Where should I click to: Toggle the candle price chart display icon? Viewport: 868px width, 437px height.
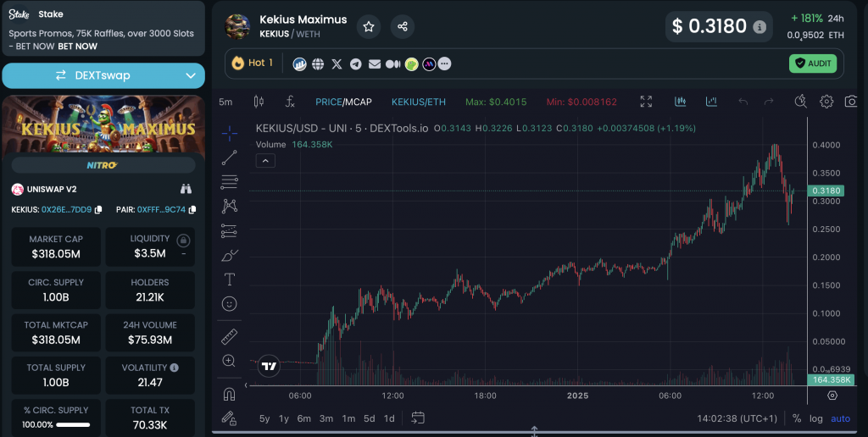point(681,102)
